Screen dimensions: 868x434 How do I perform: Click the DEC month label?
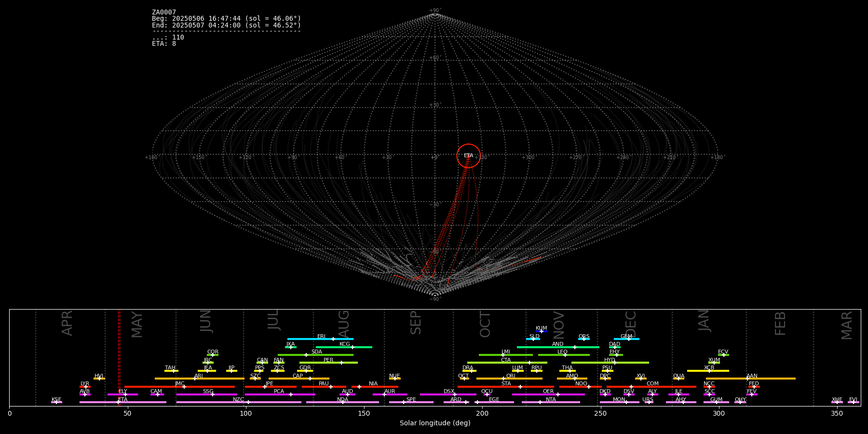click(x=631, y=324)
